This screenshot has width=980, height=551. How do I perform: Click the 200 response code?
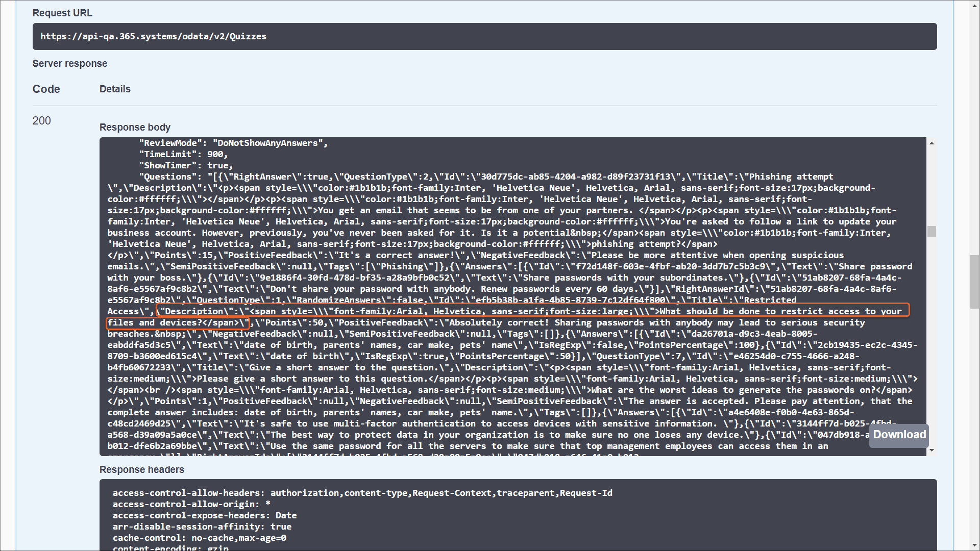pyautogui.click(x=42, y=121)
